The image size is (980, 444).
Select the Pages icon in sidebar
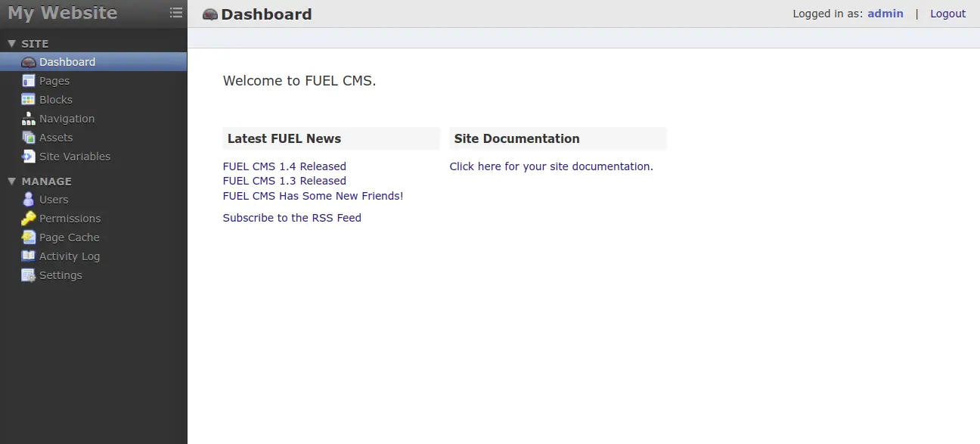pyautogui.click(x=27, y=80)
